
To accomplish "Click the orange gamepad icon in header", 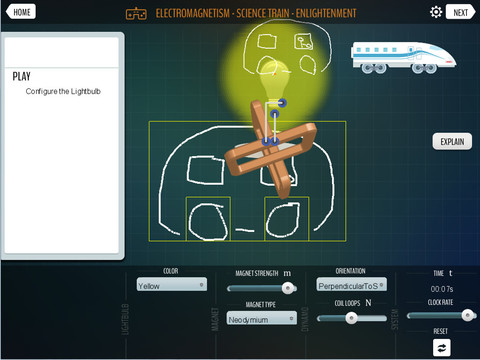I will point(136,14).
